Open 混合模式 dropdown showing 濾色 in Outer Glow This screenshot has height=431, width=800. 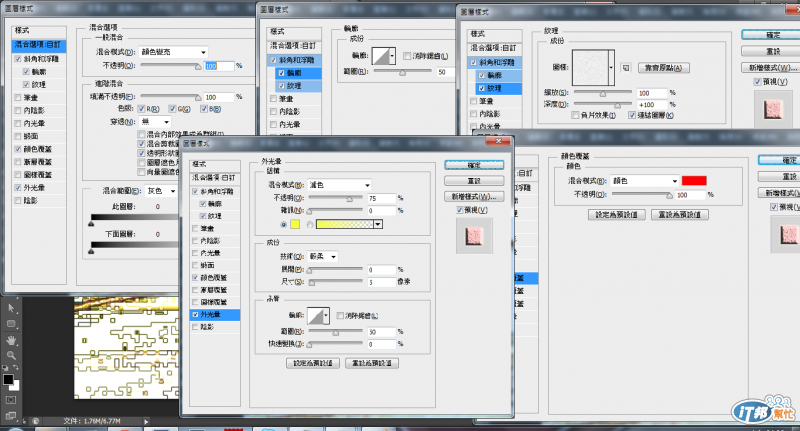339,185
